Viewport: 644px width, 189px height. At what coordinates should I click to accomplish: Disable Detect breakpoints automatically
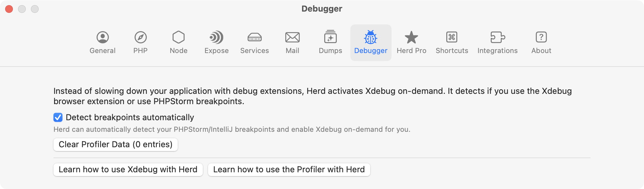(x=57, y=118)
